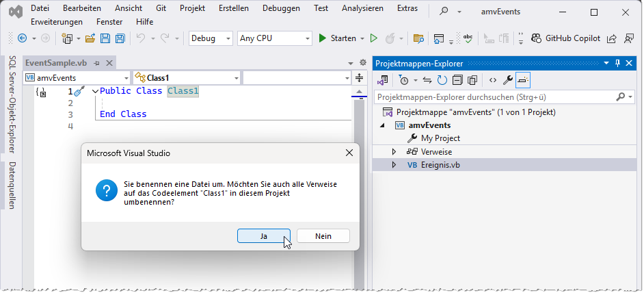Confirm renaming with the Ja button

(264, 236)
